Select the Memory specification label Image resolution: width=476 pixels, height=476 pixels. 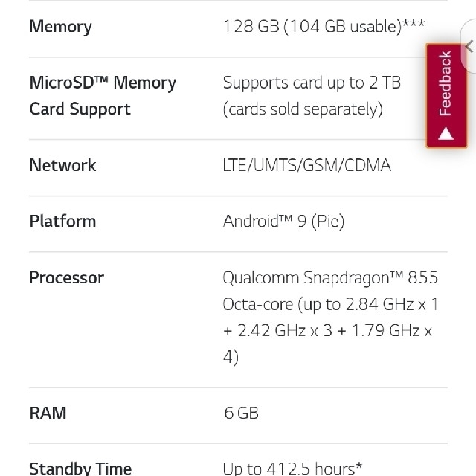pos(60,27)
